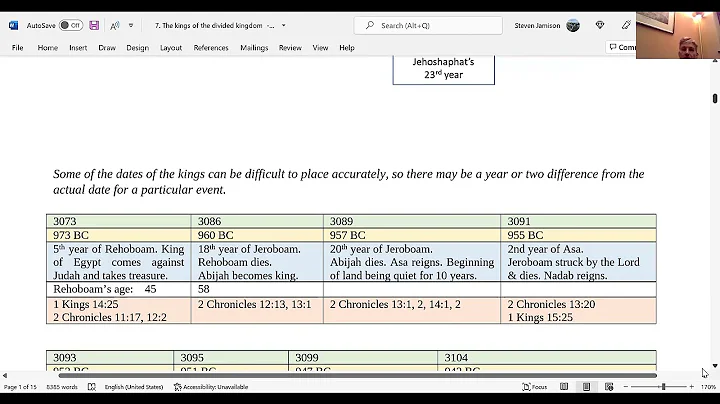This screenshot has width=720, height=404.
Task: Click the '2nd year of Asa' cell
Action: tap(579, 262)
